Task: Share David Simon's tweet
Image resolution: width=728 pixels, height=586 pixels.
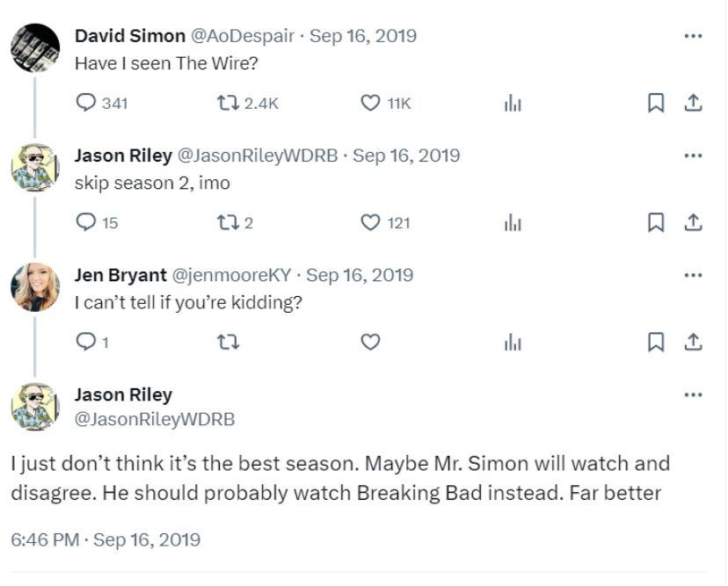Action: pyautogui.click(x=693, y=104)
